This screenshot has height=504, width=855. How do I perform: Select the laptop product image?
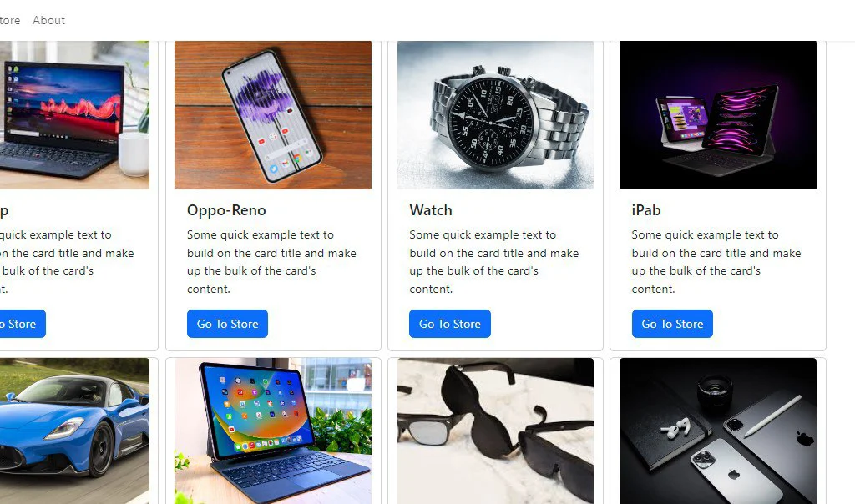point(74,115)
